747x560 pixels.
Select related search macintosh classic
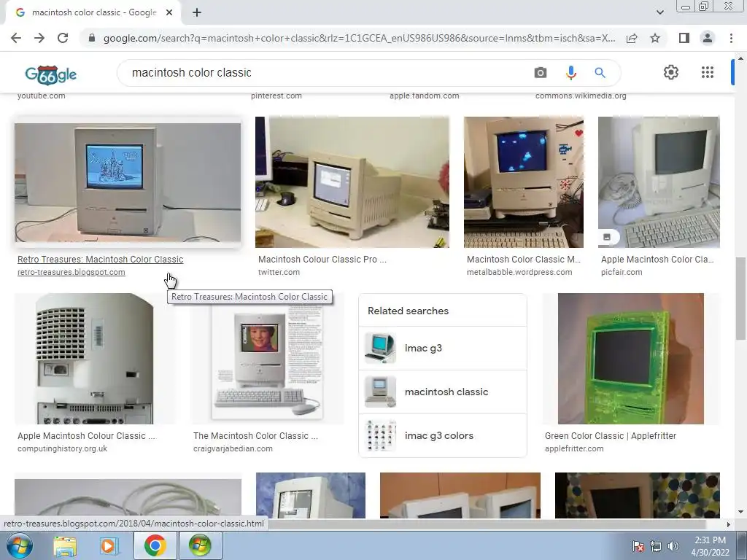click(443, 392)
